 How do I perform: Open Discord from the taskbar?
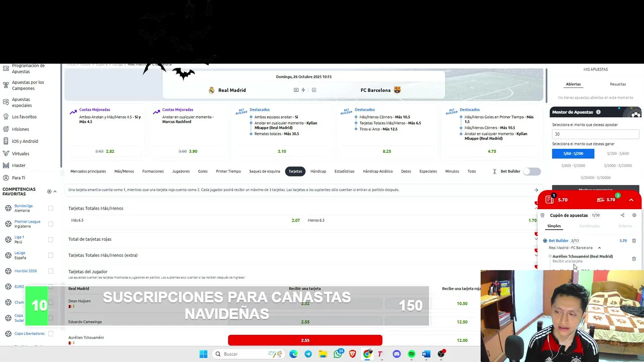(x=396, y=354)
